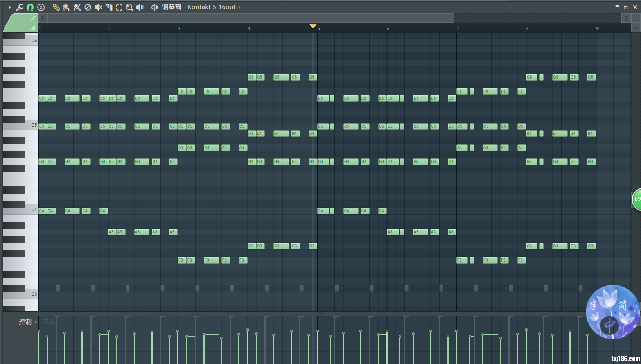Select the first E5 note in bar 1
The height and width of the screenshot is (364, 641).
42,98
